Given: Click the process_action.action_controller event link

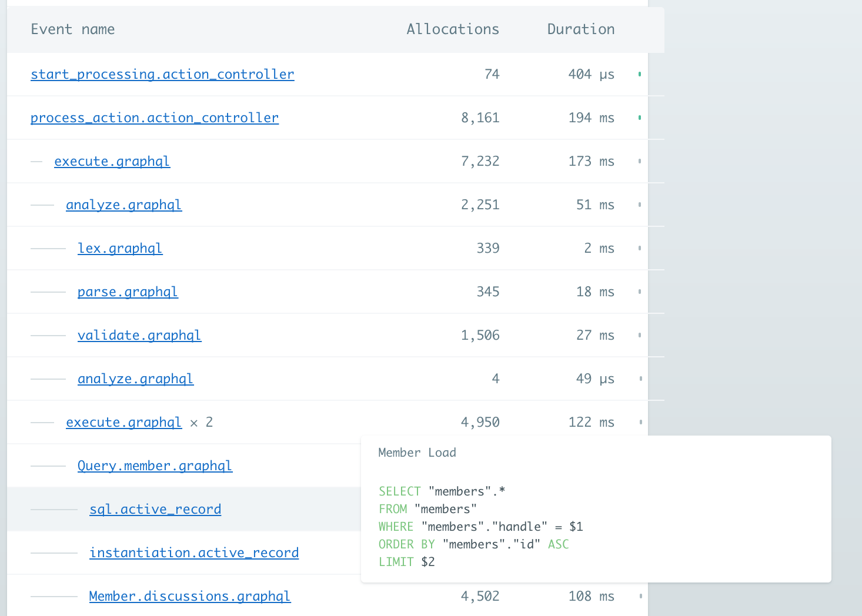Looking at the screenshot, I should 154,118.
